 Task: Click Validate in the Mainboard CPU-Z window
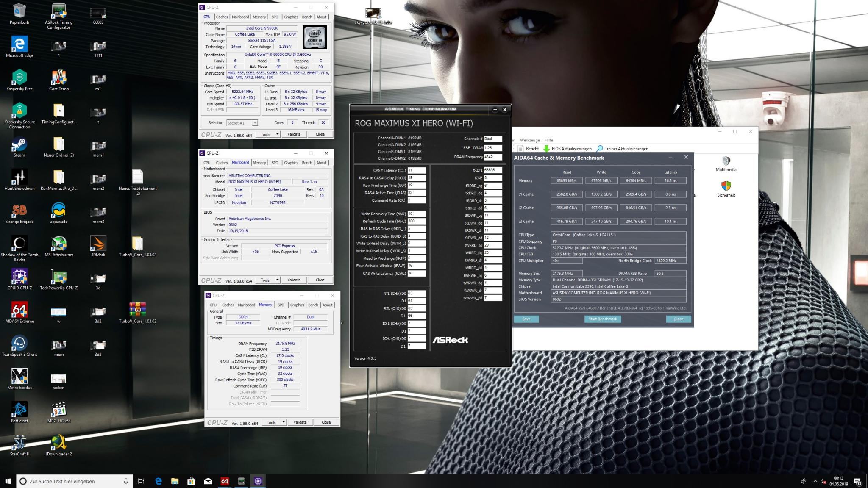point(294,280)
